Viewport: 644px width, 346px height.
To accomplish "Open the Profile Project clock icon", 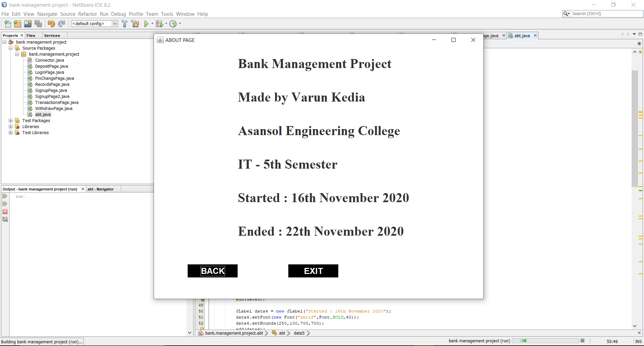I will click(x=173, y=23).
